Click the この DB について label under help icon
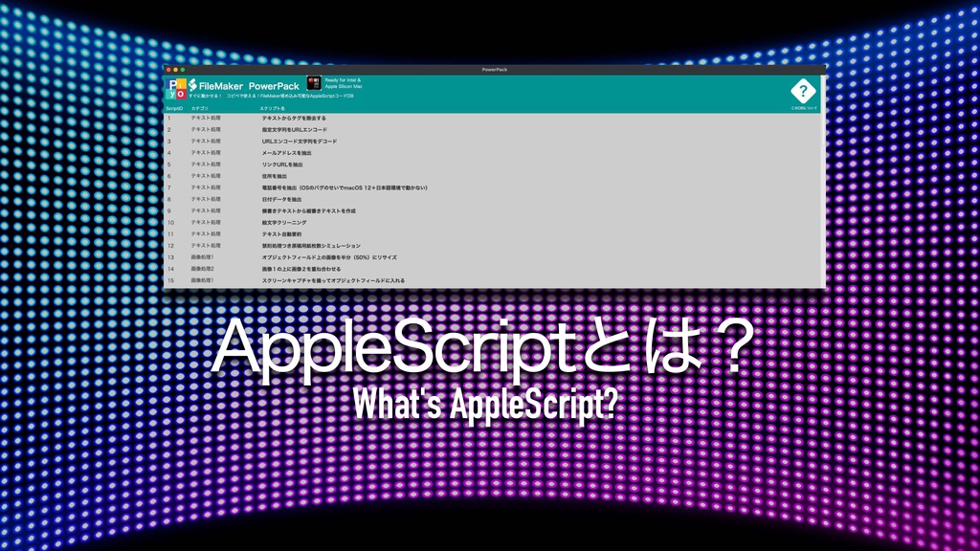This screenshot has height=551, width=980. click(x=804, y=108)
